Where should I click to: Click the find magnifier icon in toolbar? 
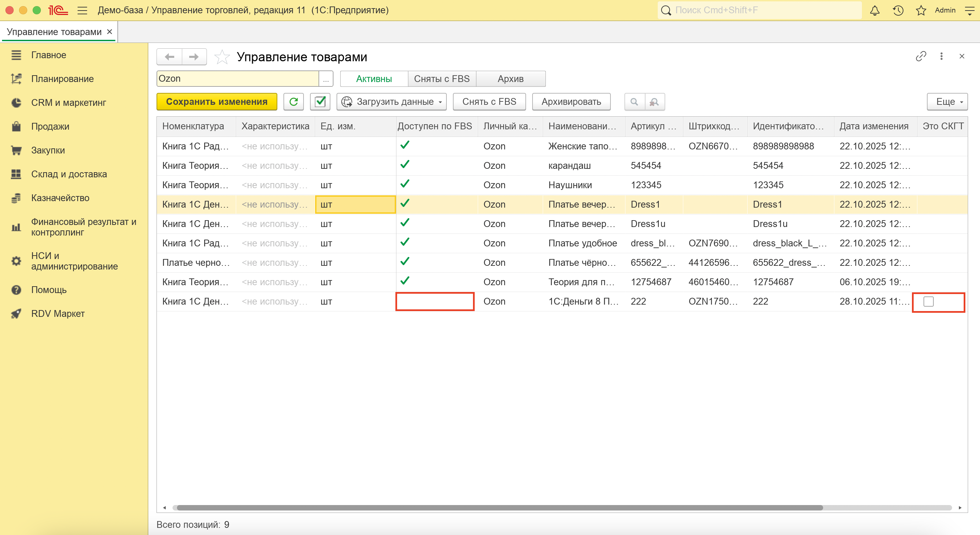click(x=634, y=102)
